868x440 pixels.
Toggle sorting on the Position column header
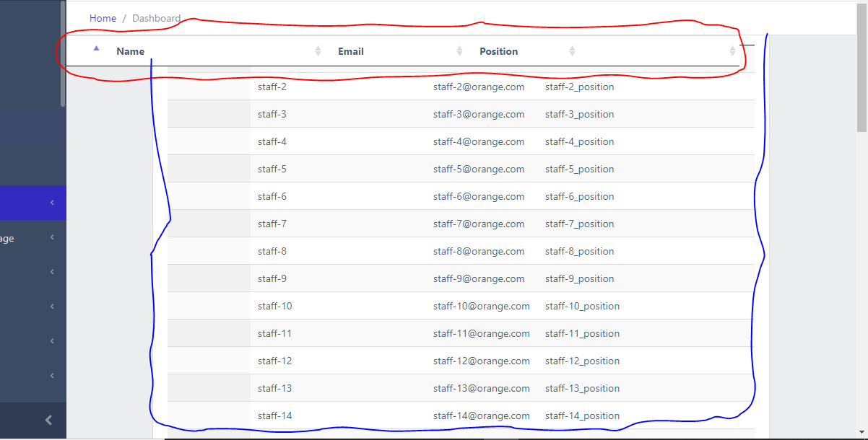[x=572, y=50]
